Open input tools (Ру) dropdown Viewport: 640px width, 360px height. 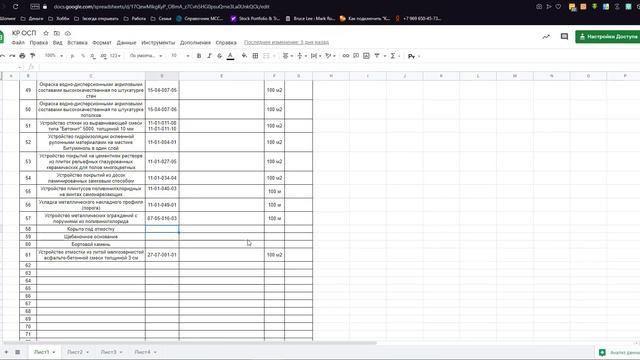(413, 56)
